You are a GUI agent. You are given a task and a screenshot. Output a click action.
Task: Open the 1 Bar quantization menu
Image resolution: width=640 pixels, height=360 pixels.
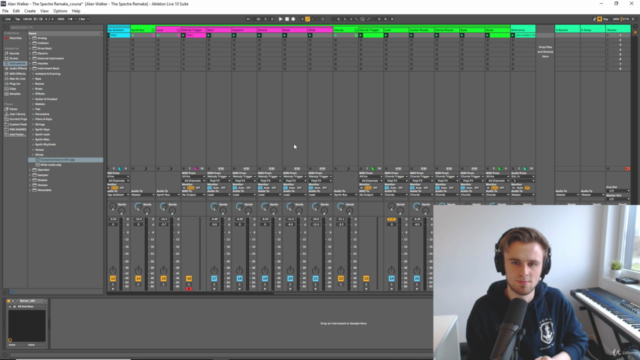pos(83,19)
